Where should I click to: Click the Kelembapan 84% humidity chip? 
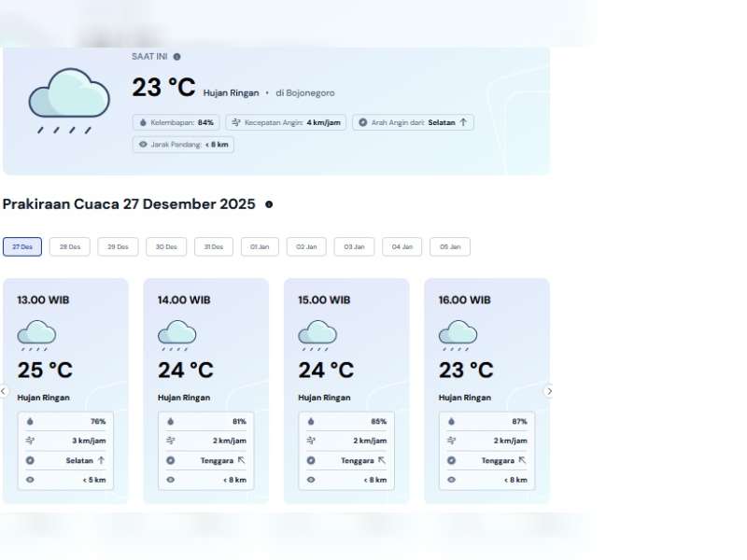pyautogui.click(x=176, y=122)
